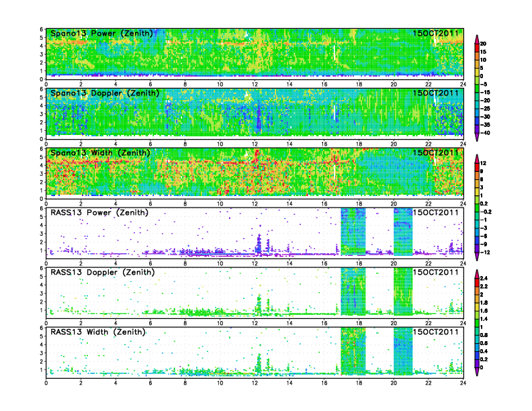532x411 pixels.
Task: Click the '1.4' label on bottom colorbar
Action: click(x=484, y=319)
